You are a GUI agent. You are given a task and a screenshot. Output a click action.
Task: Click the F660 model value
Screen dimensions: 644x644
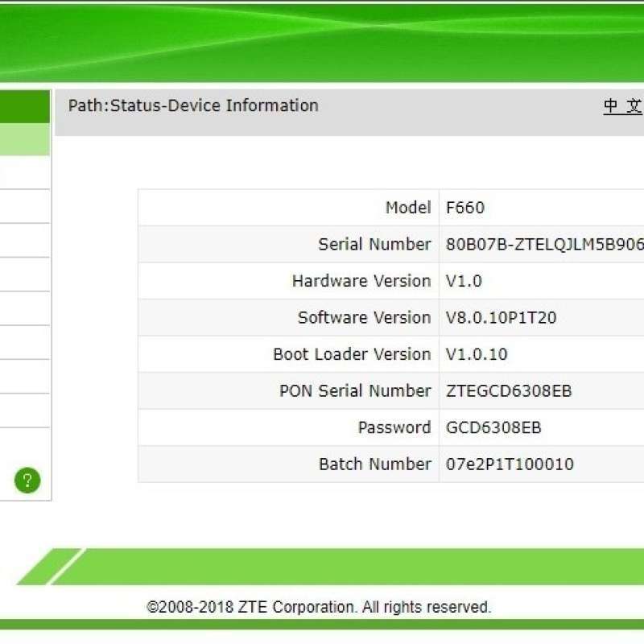465,208
